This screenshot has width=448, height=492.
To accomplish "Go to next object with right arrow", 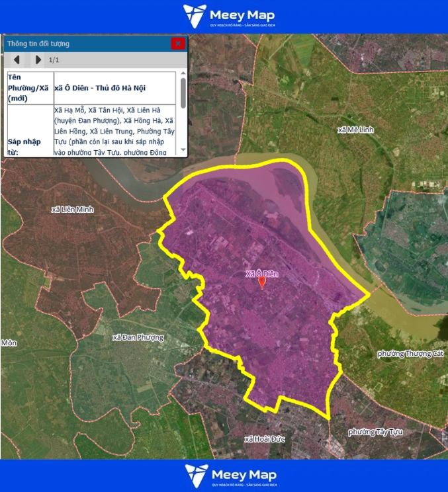I will pyautogui.click(x=38, y=60).
